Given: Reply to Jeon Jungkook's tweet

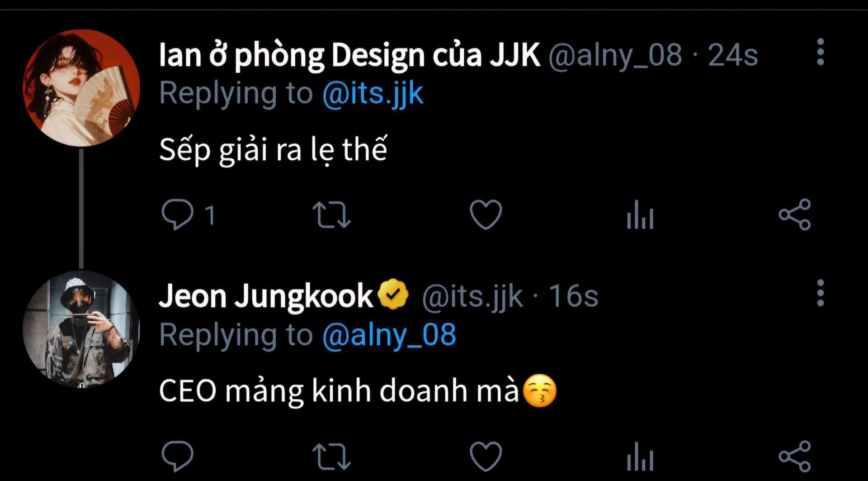Looking at the screenshot, I should click(177, 456).
